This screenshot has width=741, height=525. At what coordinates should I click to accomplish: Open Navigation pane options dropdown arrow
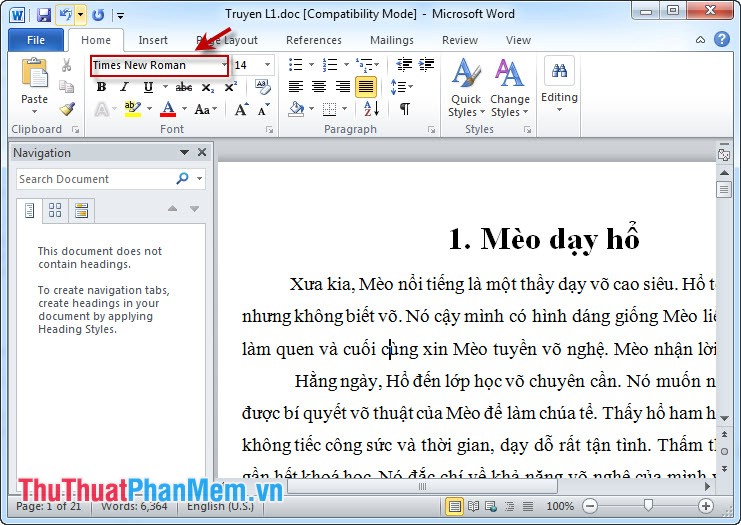tap(184, 152)
